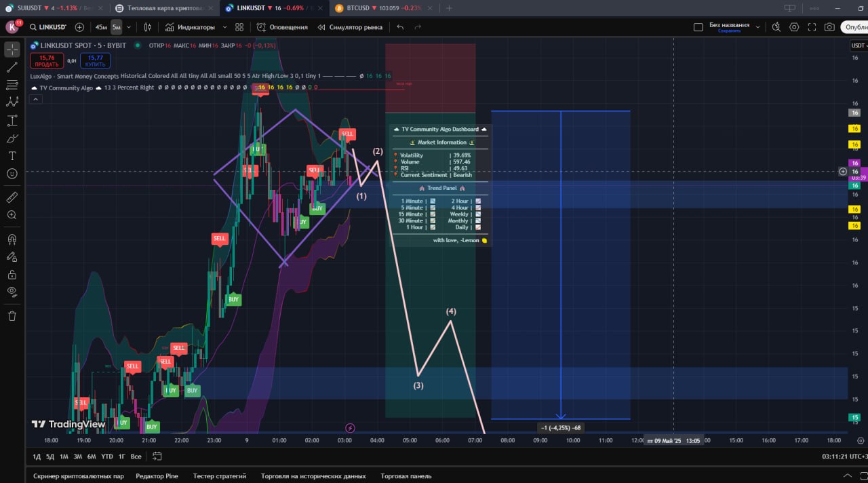Click the redo arrow
The height and width of the screenshot is (483, 868).
[418, 27]
